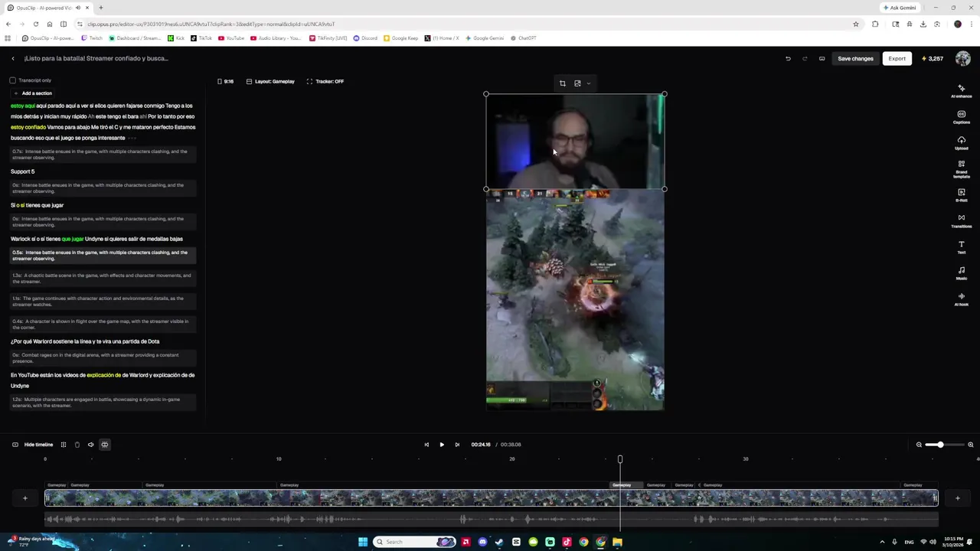Select the webcam video area in the preview
980x551 pixels.
[575, 142]
